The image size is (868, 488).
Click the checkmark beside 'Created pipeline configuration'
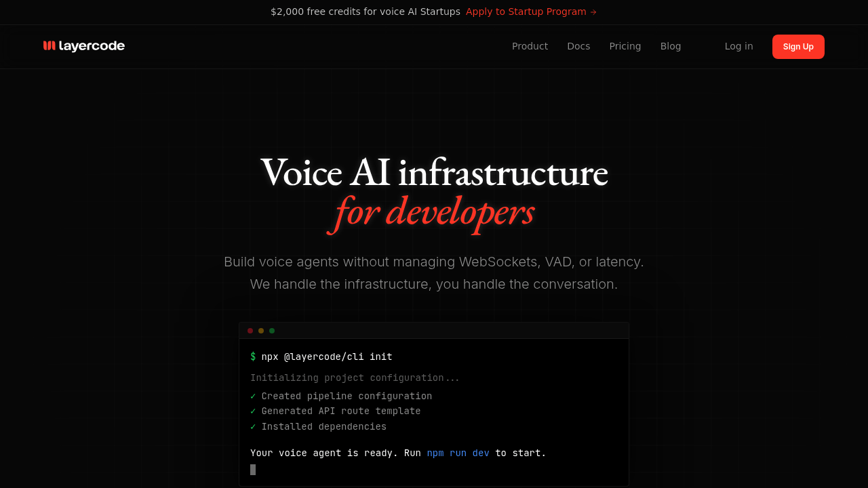(x=252, y=396)
